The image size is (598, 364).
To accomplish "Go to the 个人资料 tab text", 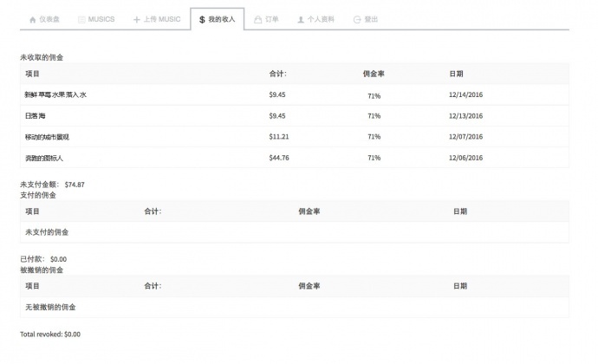I will (321, 18).
